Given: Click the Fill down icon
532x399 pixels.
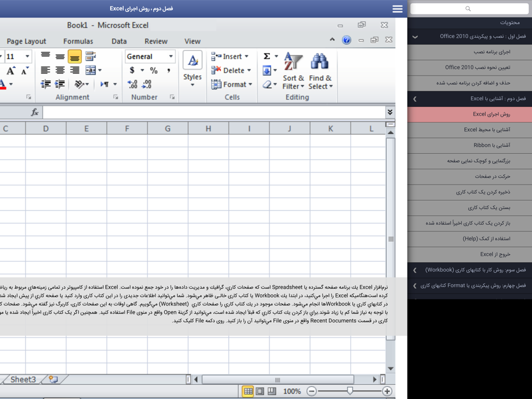Looking at the screenshot, I should tap(267, 70).
